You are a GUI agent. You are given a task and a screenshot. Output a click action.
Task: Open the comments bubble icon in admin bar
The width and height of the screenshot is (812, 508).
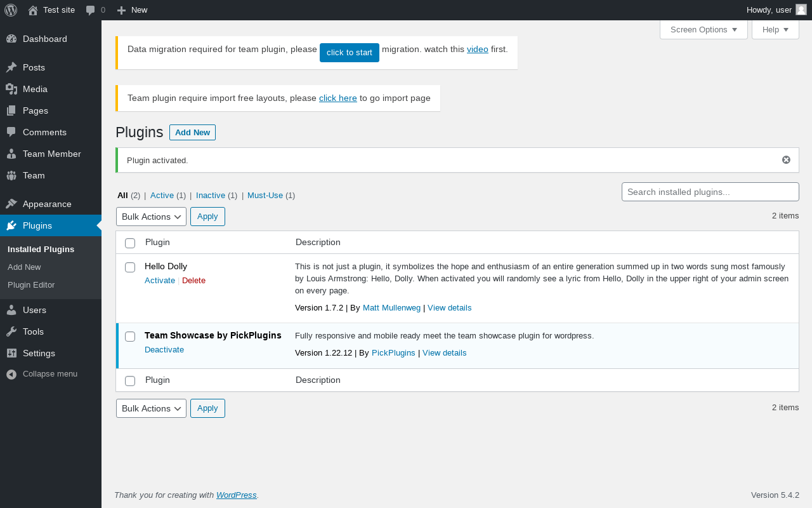tap(91, 10)
